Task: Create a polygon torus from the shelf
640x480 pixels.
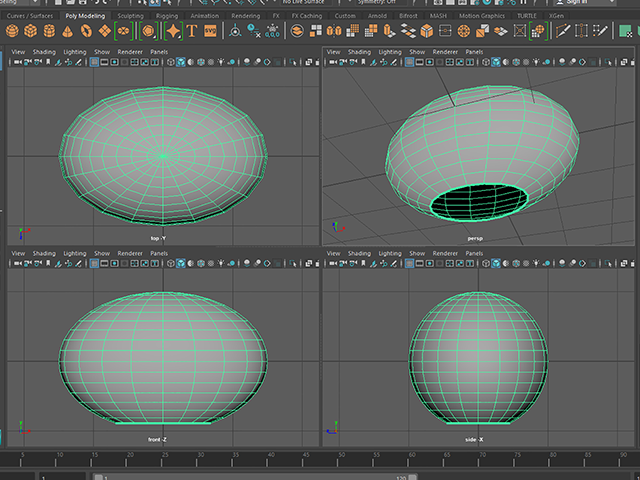Action: (x=86, y=31)
